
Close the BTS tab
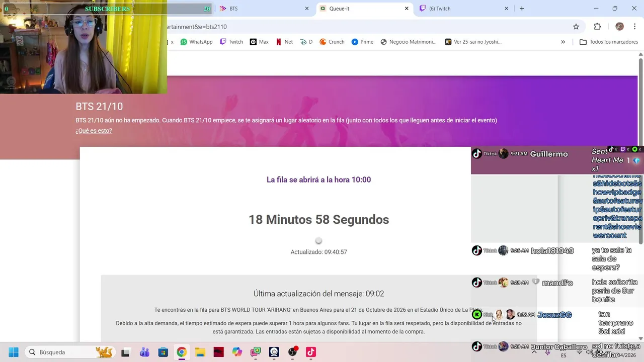(307, 9)
